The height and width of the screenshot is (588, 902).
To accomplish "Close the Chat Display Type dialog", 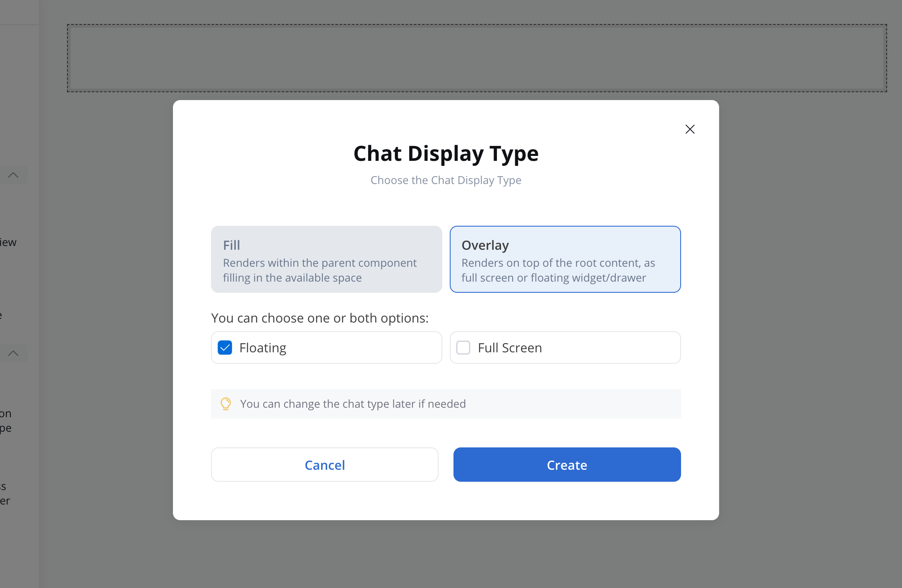I will point(690,129).
